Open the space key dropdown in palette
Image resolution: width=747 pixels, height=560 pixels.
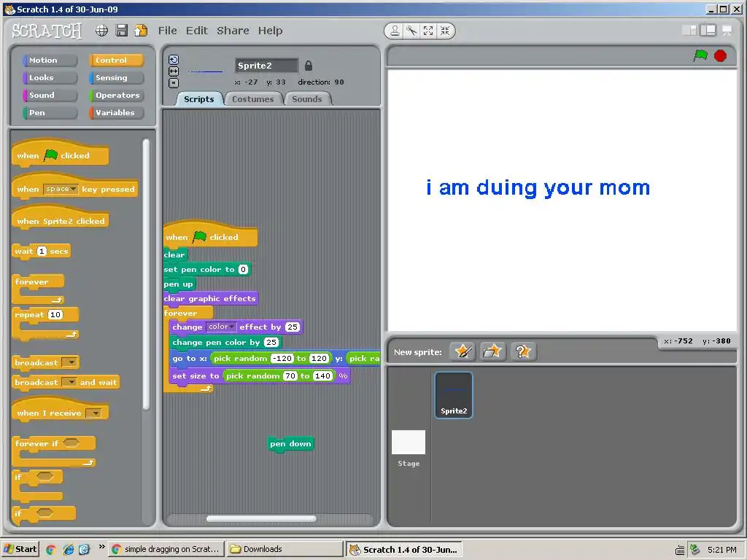pyautogui.click(x=61, y=189)
